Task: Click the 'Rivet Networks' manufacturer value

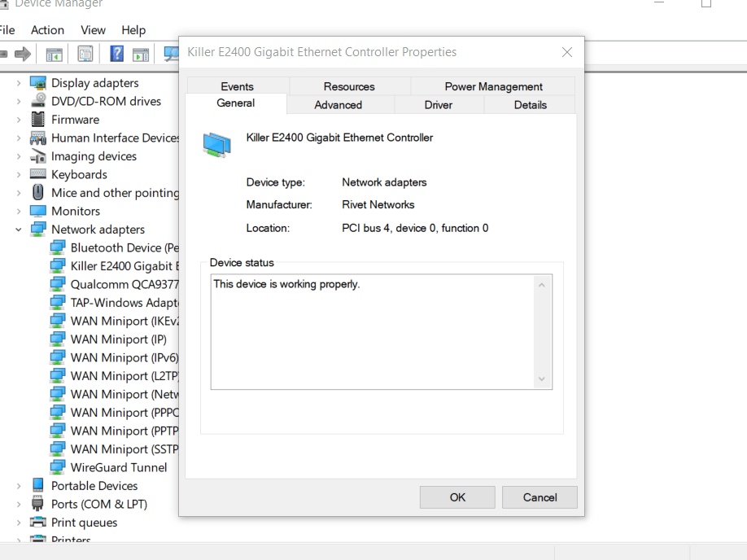Action: 378,204
